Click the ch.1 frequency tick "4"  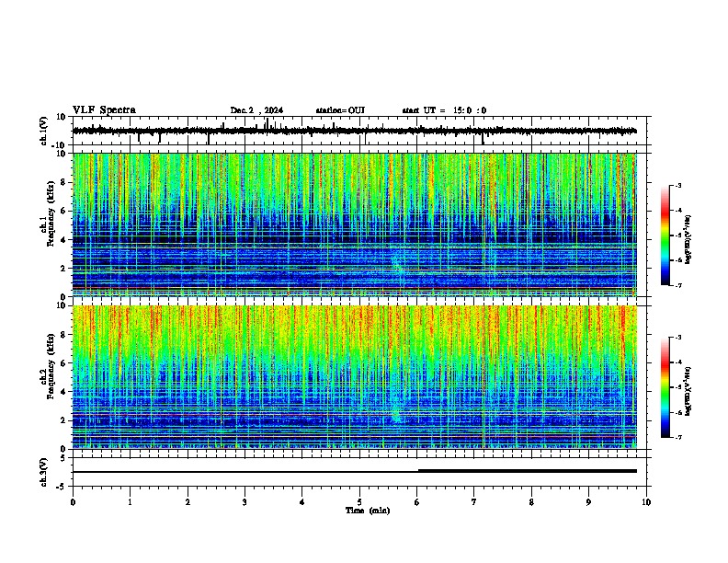pos(64,240)
